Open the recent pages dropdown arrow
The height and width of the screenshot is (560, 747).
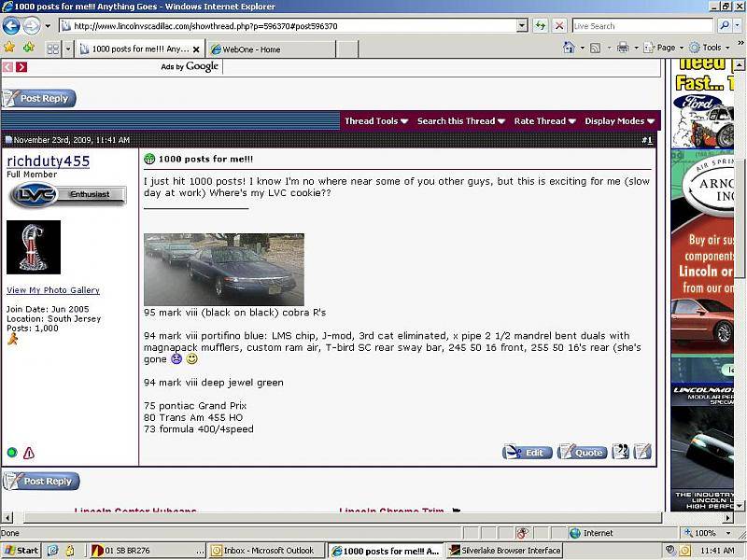coord(48,26)
